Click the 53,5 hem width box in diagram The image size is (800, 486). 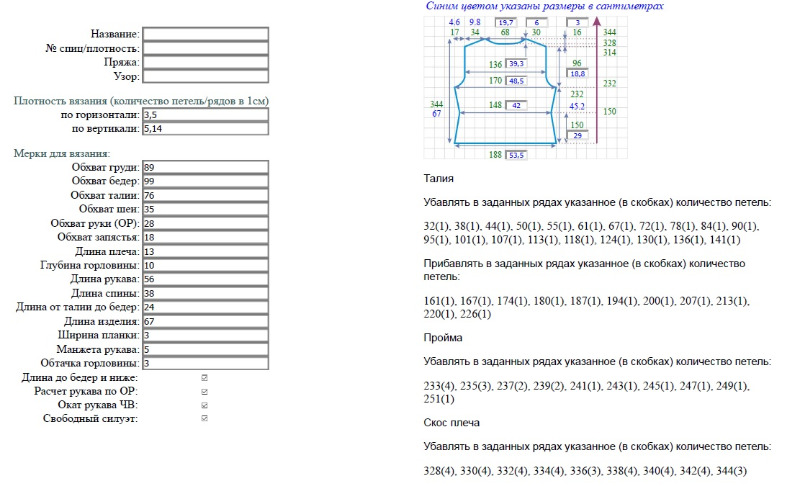(516, 155)
